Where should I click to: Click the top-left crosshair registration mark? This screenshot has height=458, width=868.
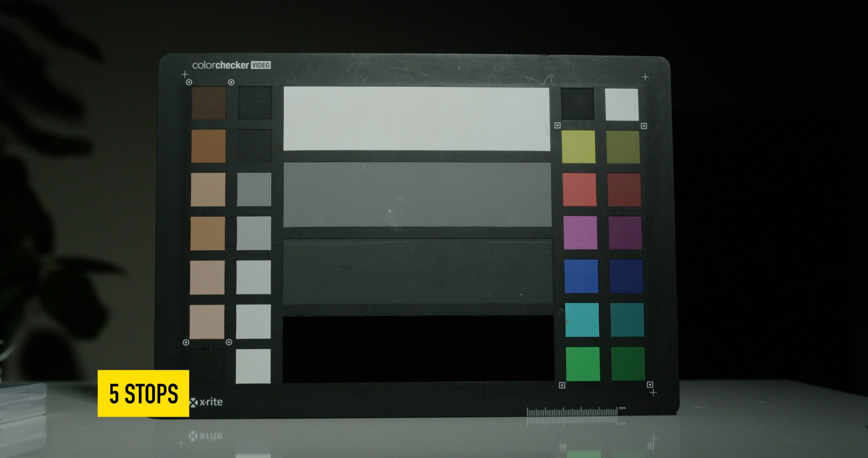[185, 74]
